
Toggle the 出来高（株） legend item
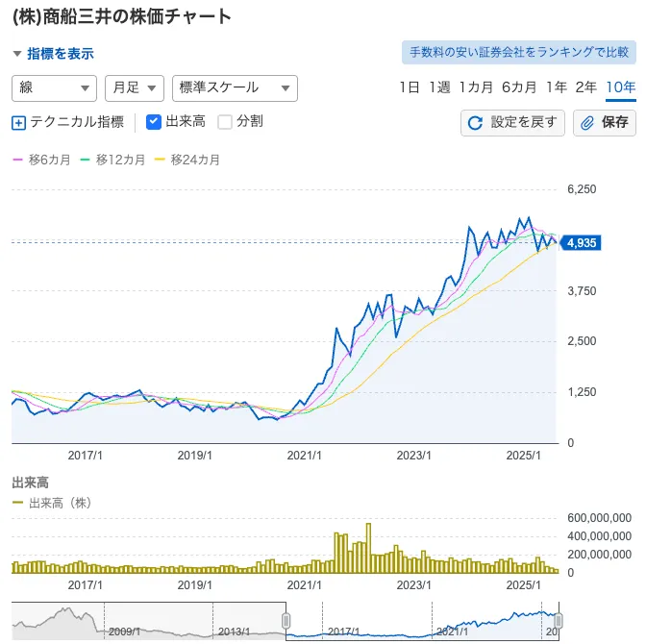(x=52, y=503)
